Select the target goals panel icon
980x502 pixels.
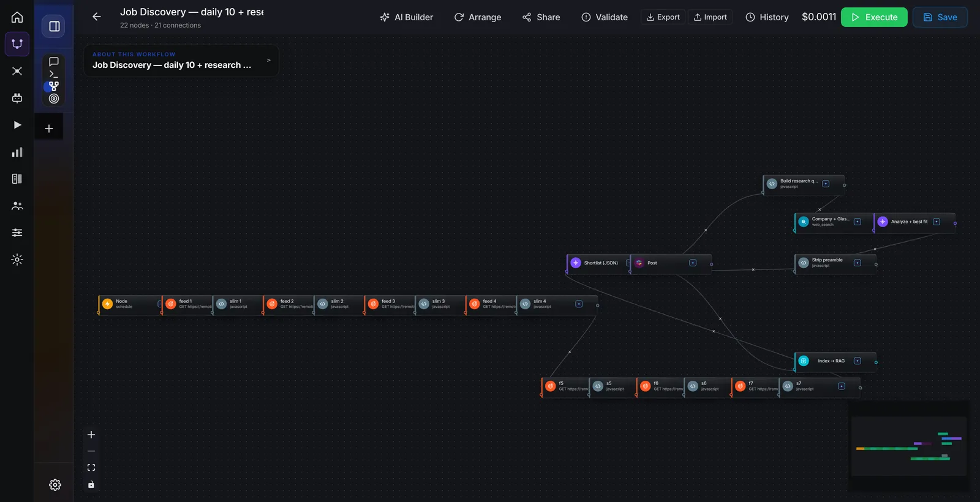click(54, 99)
